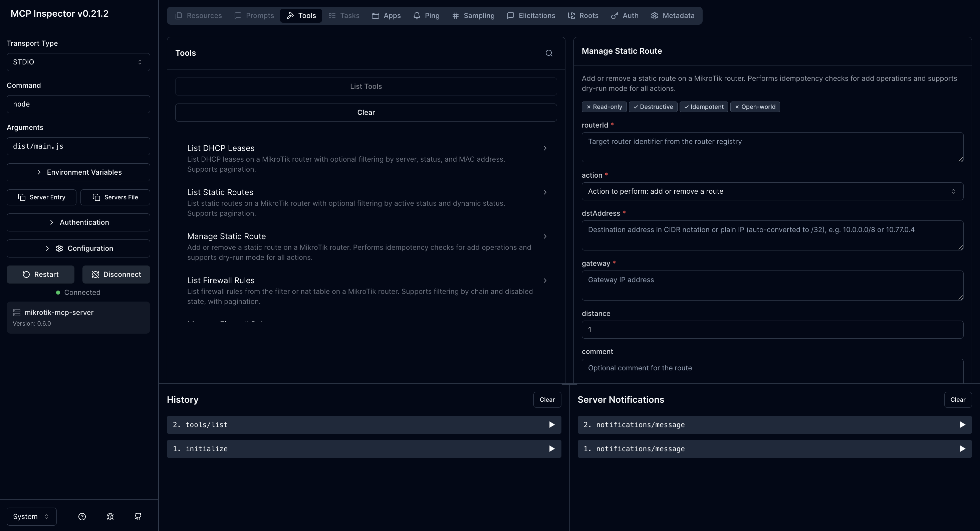Click the Elicitations chat bubble icon
This screenshot has width=980, height=531.
[511, 16]
